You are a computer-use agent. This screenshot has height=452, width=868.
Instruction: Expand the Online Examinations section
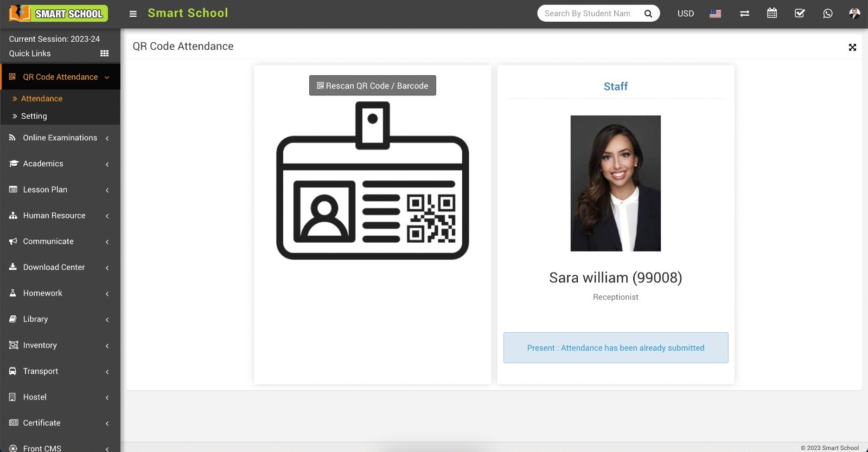pos(60,138)
